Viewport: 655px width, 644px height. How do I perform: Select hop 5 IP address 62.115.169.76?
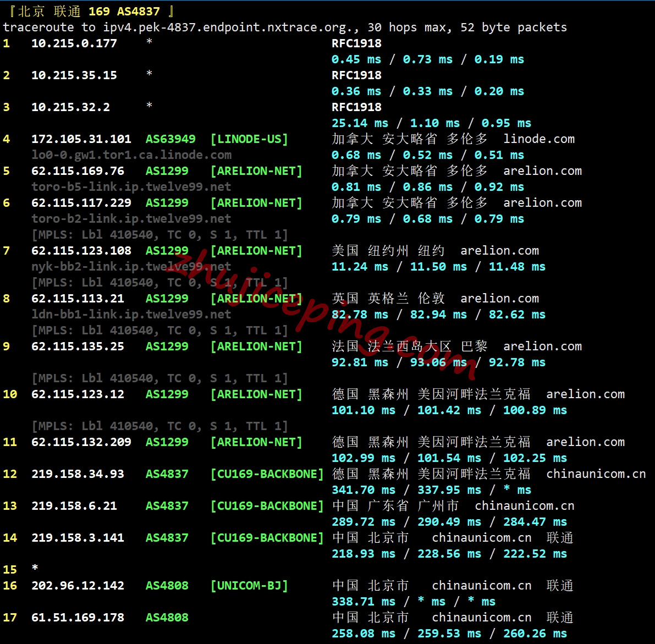click(x=78, y=171)
